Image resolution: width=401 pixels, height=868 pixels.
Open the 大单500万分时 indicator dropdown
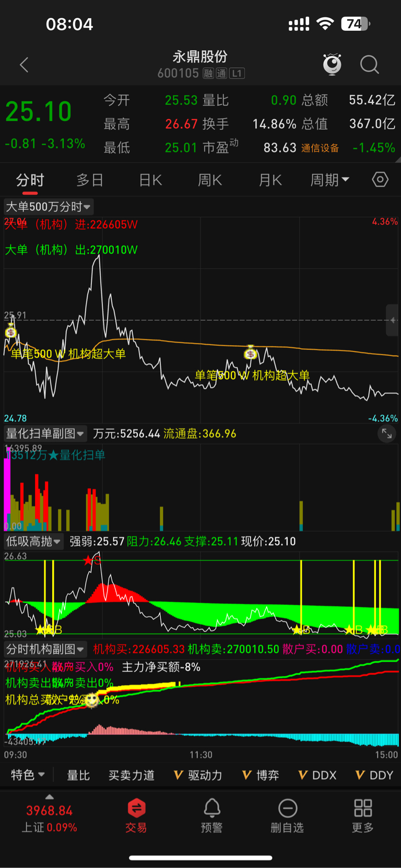click(49, 207)
